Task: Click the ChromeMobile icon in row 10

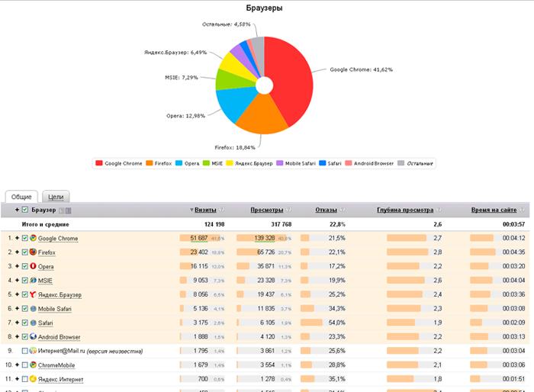Action: click(x=33, y=365)
